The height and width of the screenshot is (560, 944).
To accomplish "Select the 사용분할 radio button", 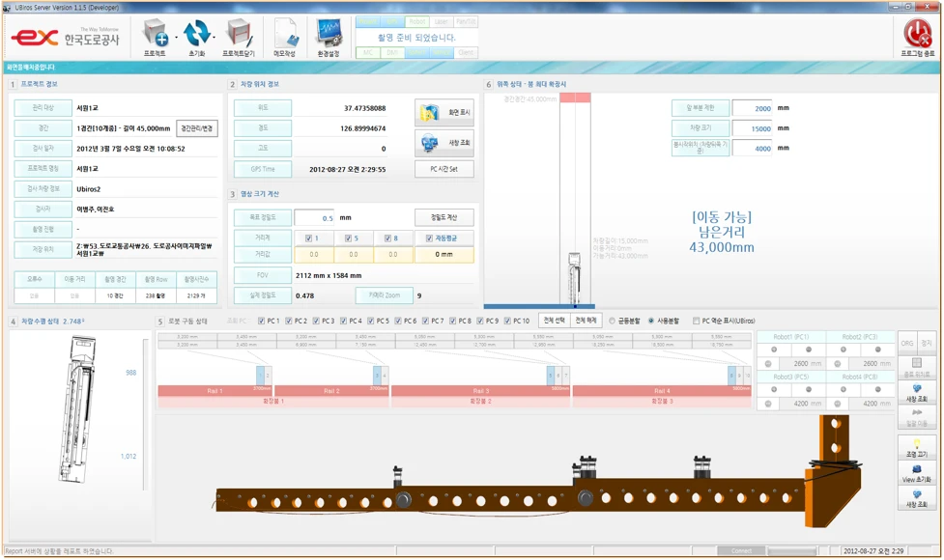I will pos(651,322).
